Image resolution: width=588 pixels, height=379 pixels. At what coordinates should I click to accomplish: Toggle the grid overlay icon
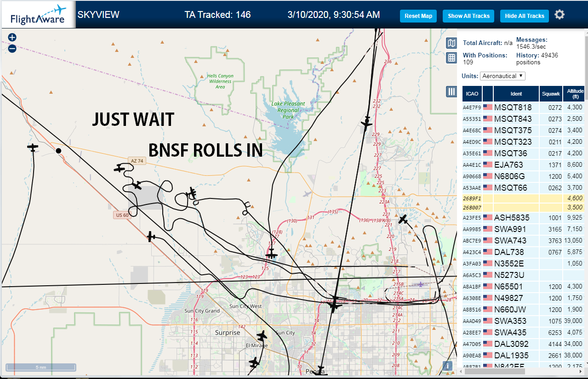pyautogui.click(x=451, y=57)
